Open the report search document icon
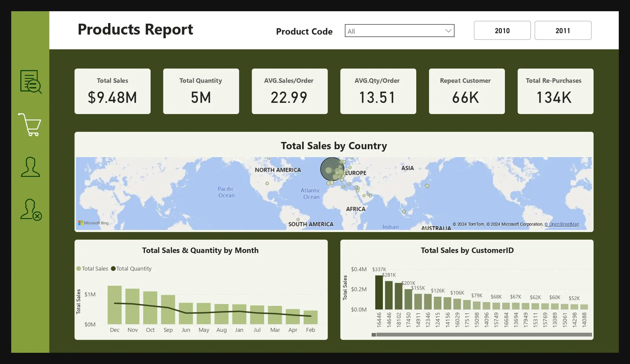 [x=31, y=82]
